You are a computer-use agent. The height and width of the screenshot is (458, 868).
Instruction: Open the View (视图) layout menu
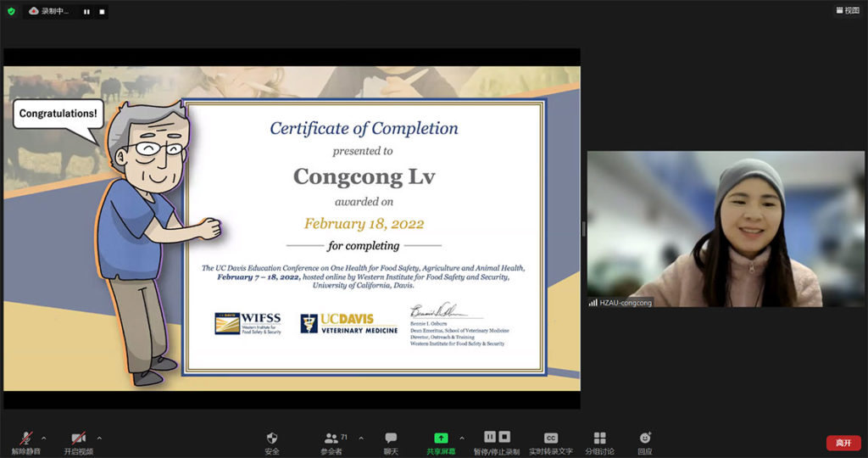pyautogui.click(x=848, y=11)
